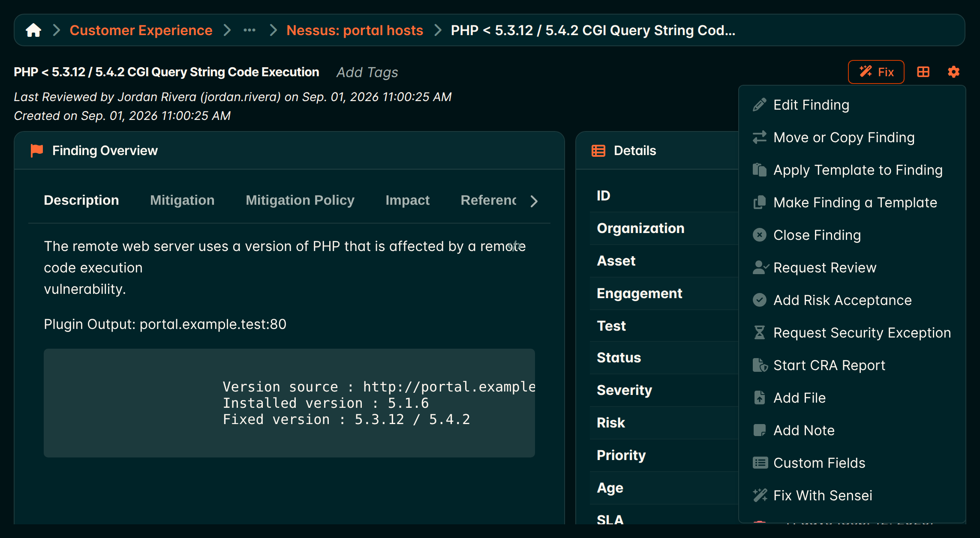
Task: Click the Plugin Output: portal.example.test:80 text
Action: [x=165, y=324]
